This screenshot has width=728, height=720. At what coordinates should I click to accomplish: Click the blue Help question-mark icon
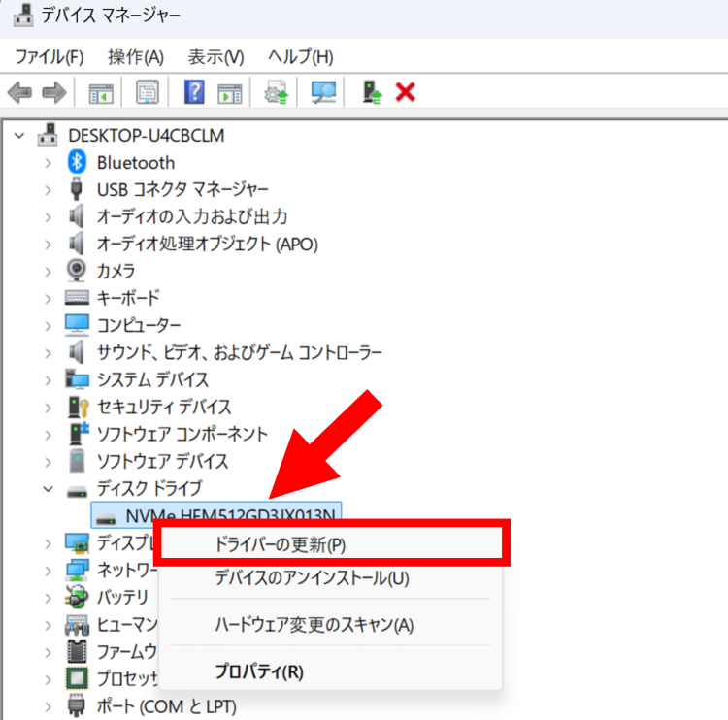(194, 93)
